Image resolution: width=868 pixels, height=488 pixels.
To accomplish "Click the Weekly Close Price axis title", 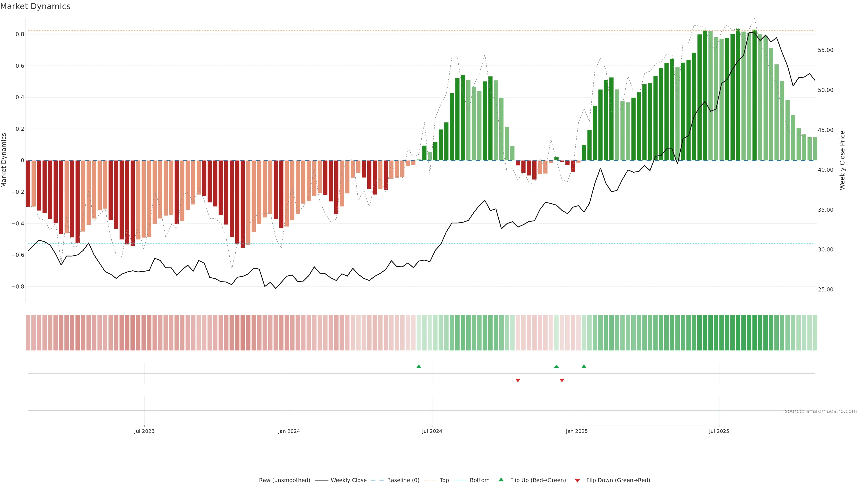I will 842,160.
